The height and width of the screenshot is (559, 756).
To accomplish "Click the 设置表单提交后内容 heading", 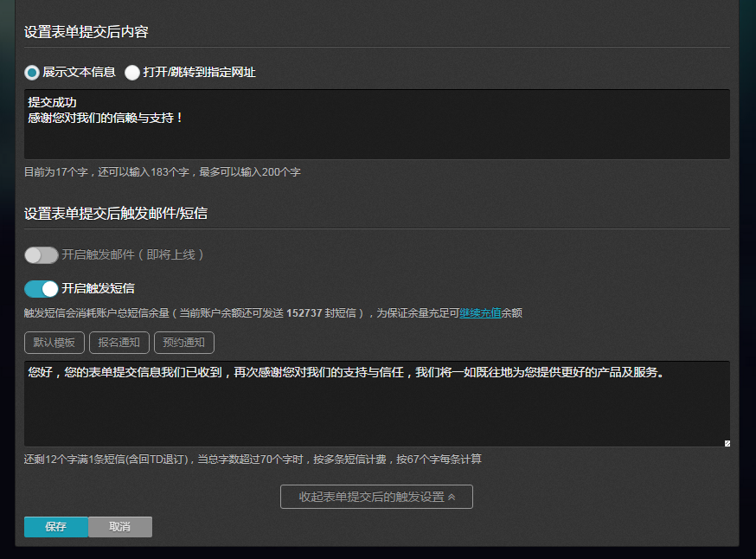I will [86, 32].
